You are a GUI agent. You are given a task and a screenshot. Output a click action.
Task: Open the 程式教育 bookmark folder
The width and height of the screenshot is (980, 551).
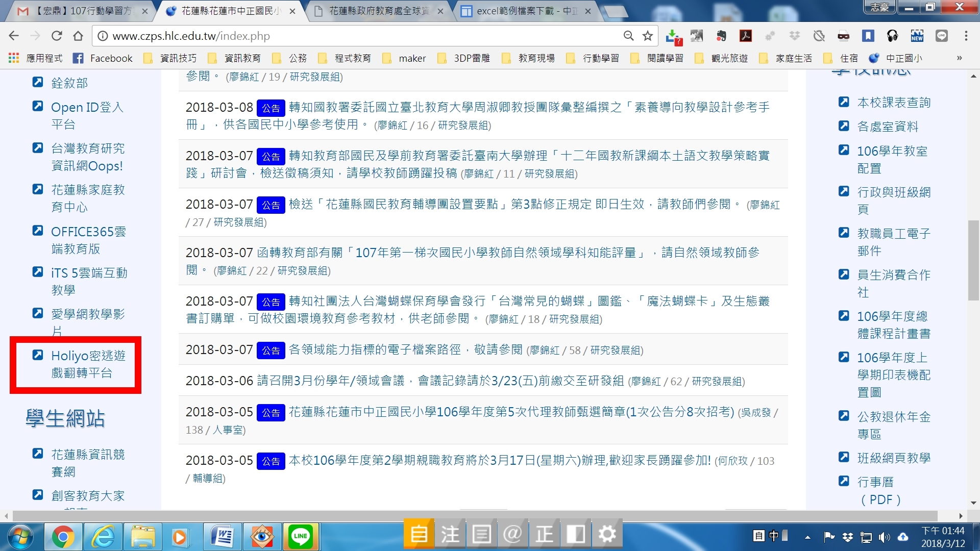(x=352, y=58)
